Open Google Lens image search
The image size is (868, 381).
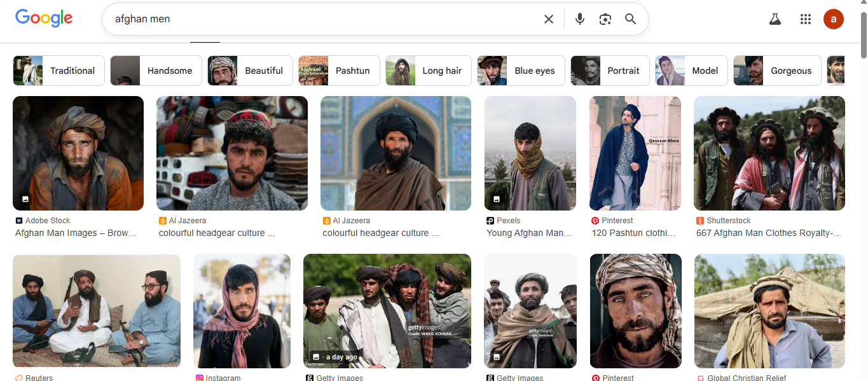(x=605, y=19)
